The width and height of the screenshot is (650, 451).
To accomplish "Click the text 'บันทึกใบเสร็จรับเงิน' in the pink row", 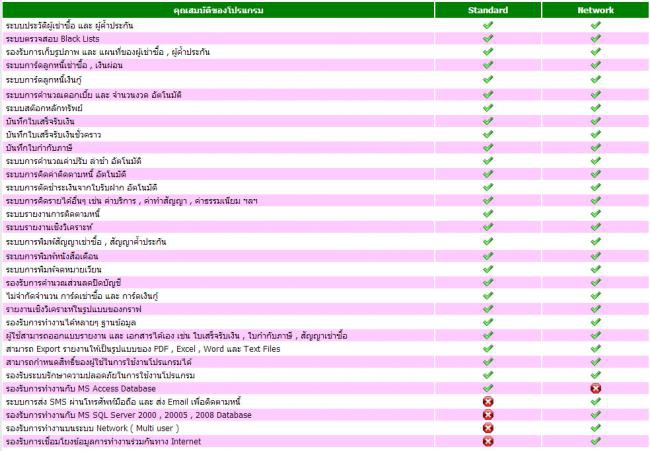I will 40,121.
